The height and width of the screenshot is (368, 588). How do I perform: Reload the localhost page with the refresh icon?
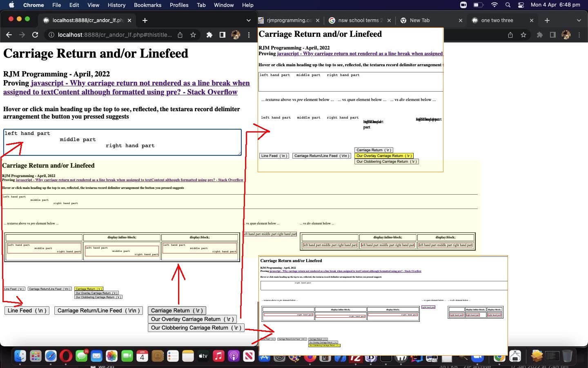coord(35,35)
